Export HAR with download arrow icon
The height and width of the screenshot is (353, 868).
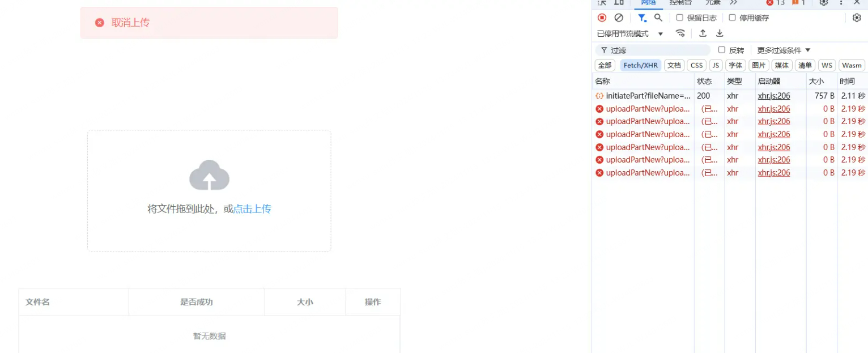720,33
